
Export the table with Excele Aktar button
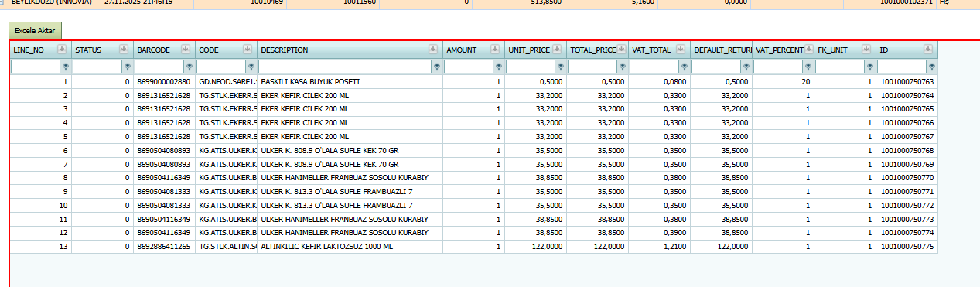pyautogui.click(x=35, y=30)
